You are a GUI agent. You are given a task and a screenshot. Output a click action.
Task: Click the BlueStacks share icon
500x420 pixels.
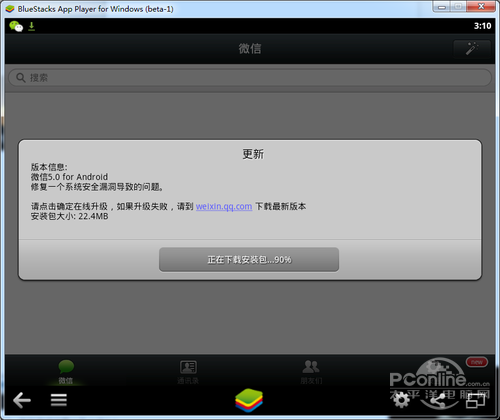point(438,400)
